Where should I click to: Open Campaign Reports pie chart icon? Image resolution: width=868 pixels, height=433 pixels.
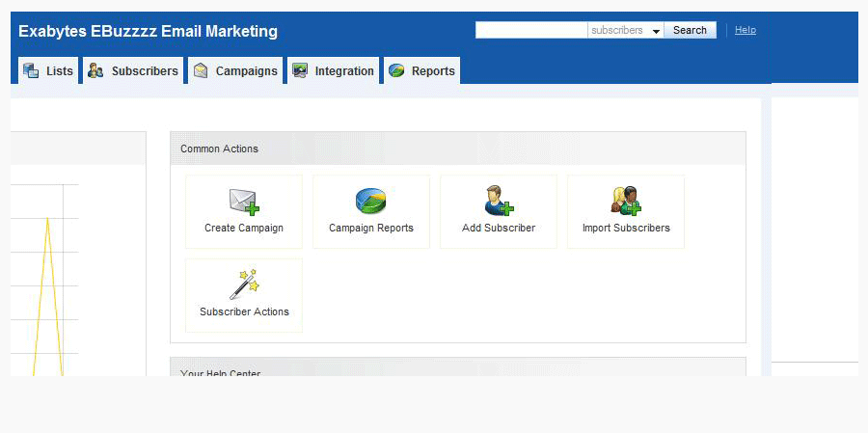pyautogui.click(x=371, y=201)
